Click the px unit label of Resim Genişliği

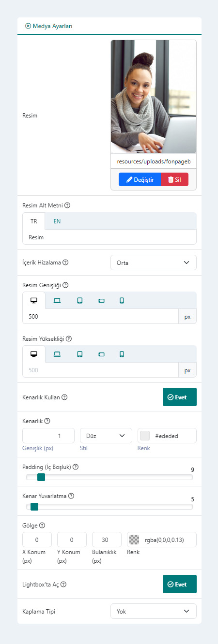pos(187,316)
